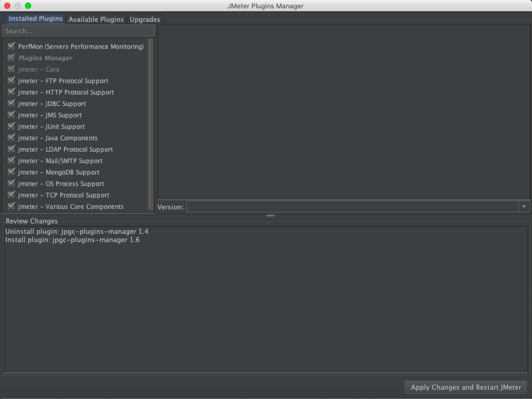Select the 'jmeter - MongoDB Support' text
The width and height of the screenshot is (532, 399).
point(59,172)
